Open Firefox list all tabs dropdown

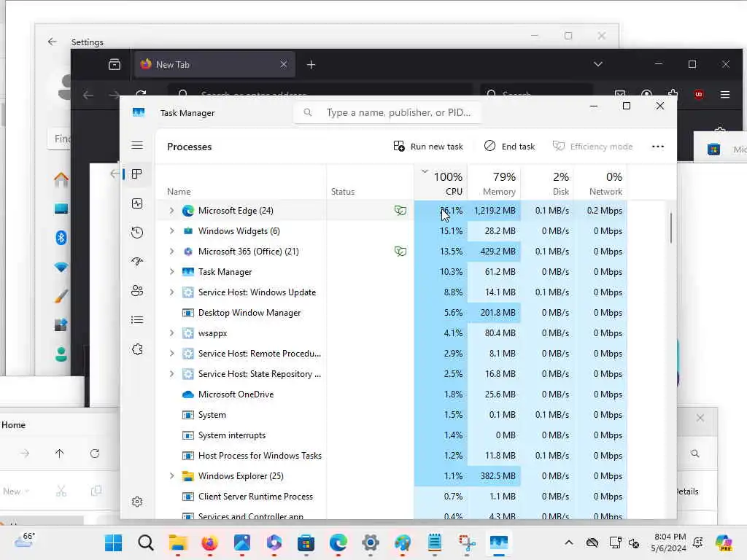598,64
